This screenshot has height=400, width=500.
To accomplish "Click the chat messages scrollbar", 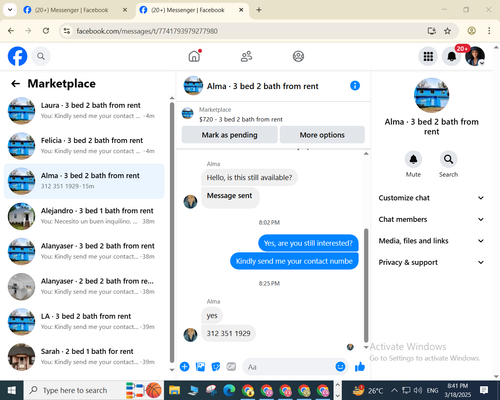I will [366, 285].
